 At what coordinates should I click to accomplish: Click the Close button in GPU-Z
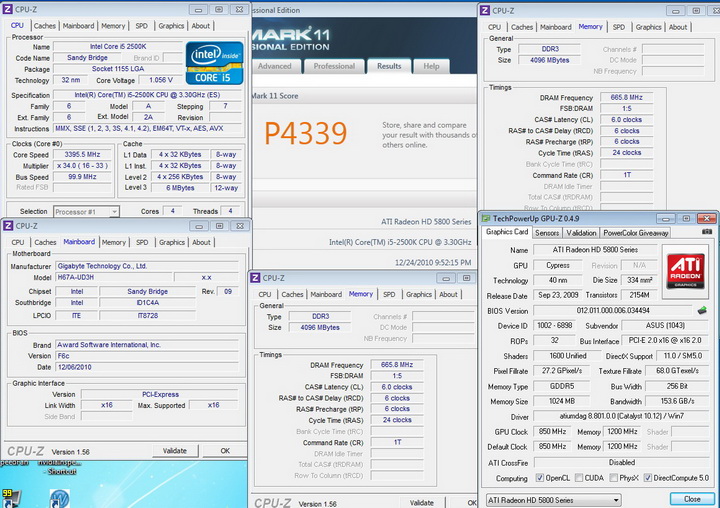(692, 499)
